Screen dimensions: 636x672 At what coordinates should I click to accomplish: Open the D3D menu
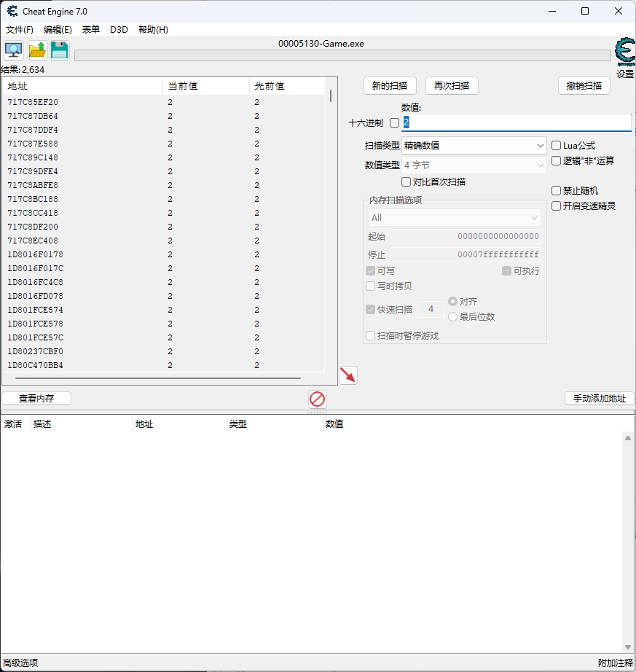click(119, 30)
